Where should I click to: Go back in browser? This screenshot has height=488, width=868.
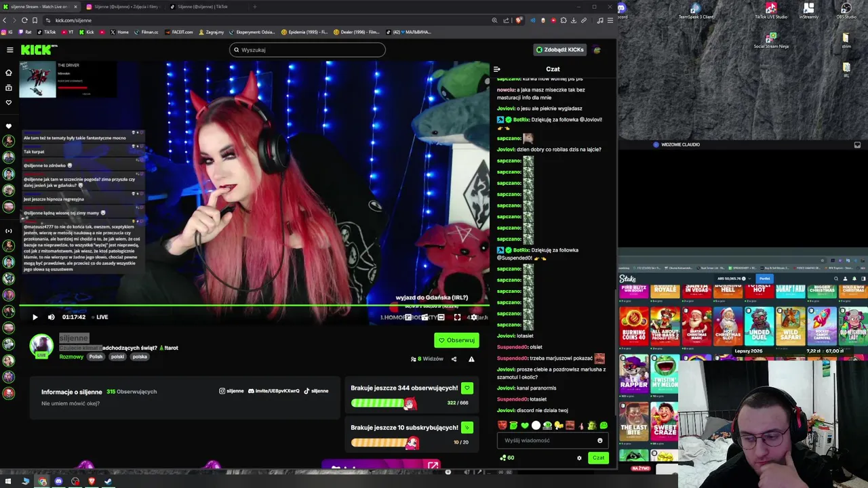[5, 20]
